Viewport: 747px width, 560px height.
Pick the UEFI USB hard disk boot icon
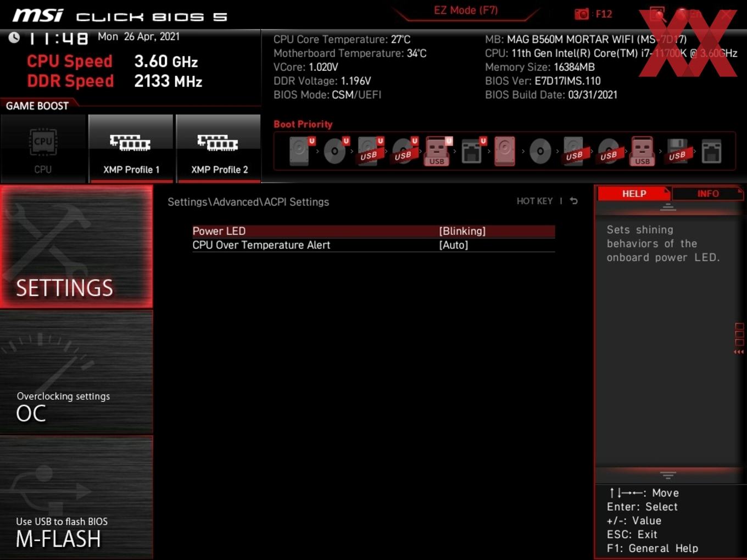[370, 151]
